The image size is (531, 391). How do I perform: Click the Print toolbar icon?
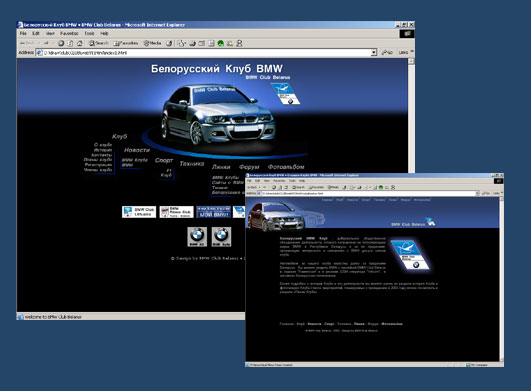192,43
